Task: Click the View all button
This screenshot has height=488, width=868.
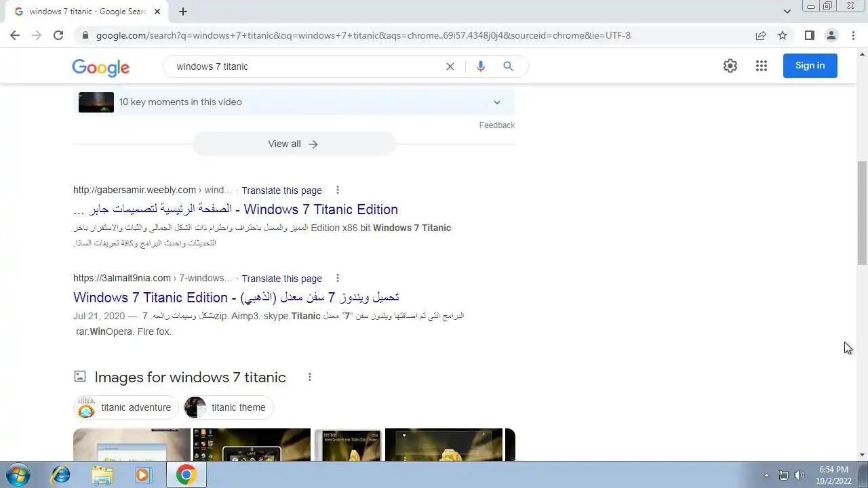Action: pyautogui.click(x=294, y=144)
